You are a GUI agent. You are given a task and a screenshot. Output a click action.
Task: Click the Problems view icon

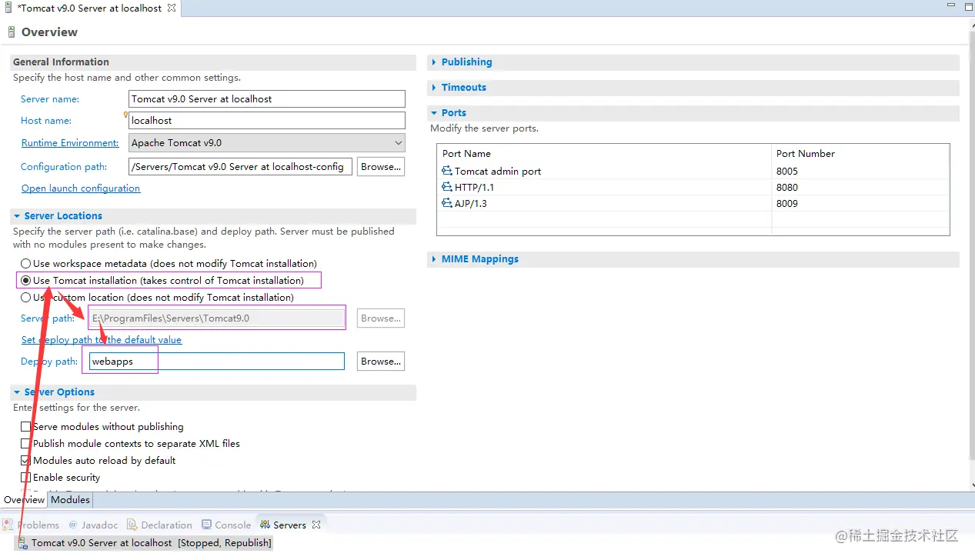[8, 525]
